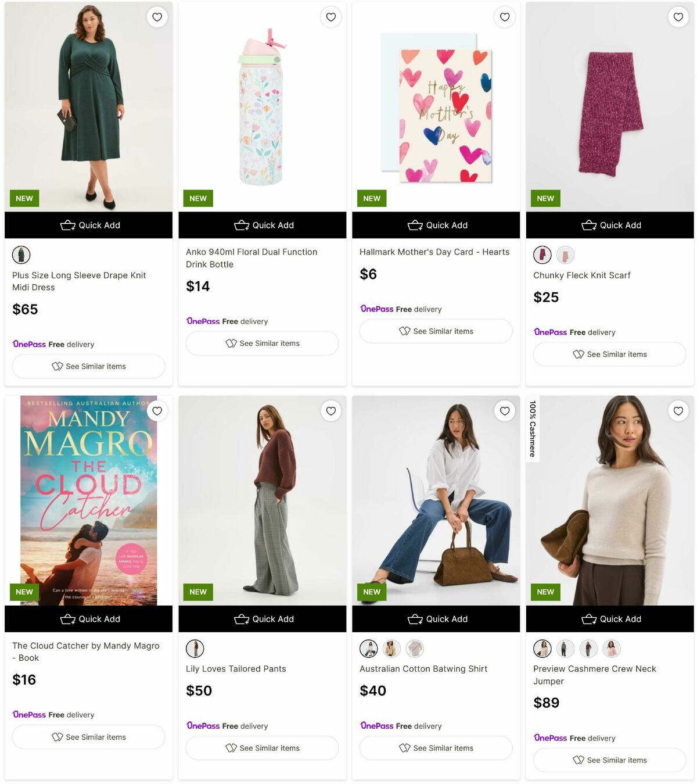Open the Preview Cashmere Crew Neck Jumper listing
The width and height of the screenshot is (697, 784).
[x=594, y=675]
